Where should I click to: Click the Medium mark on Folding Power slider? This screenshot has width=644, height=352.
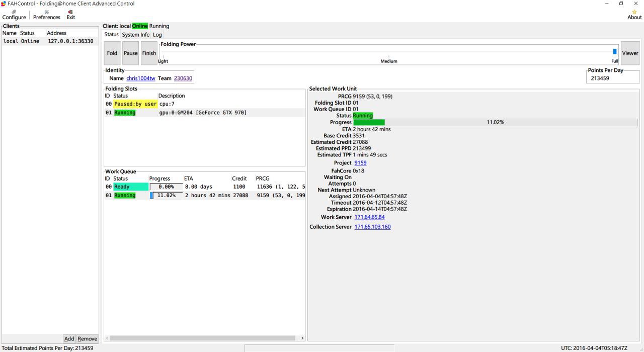(389, 61)
